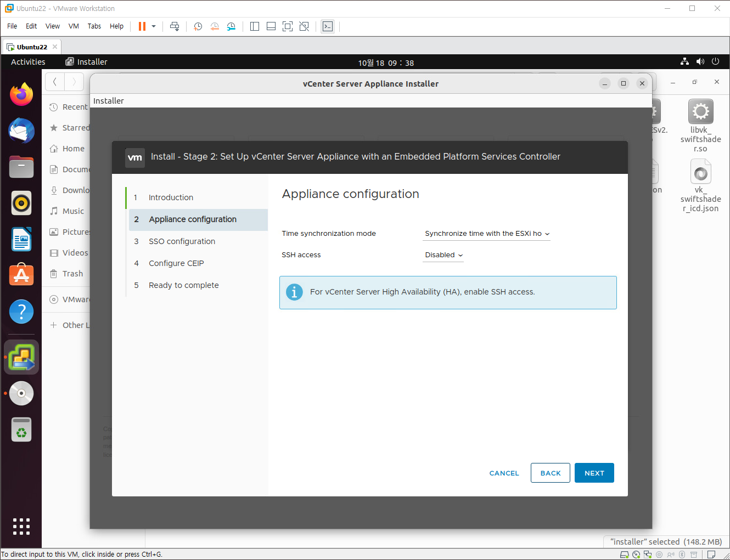Open the Trash from the dock
This screenshot has height=560, width=730.
tap(21, 429)
